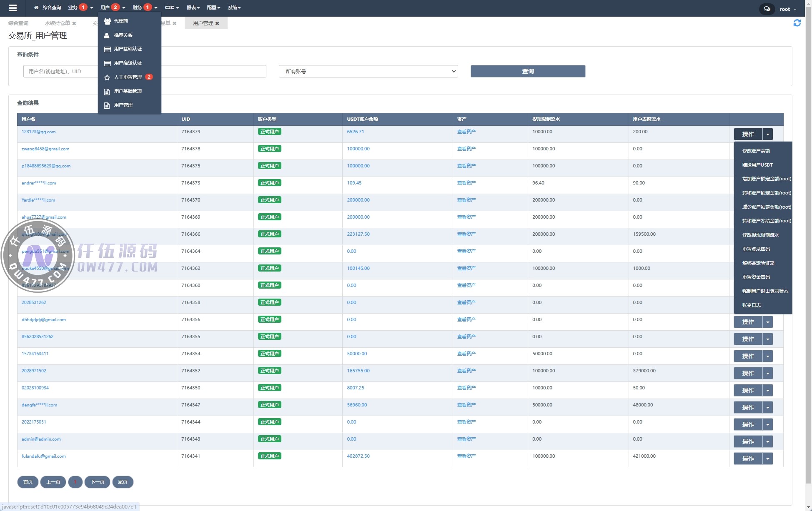Click the document icon for 用户基础管理
Screen dimensions: 812x511
click(107, 92)
